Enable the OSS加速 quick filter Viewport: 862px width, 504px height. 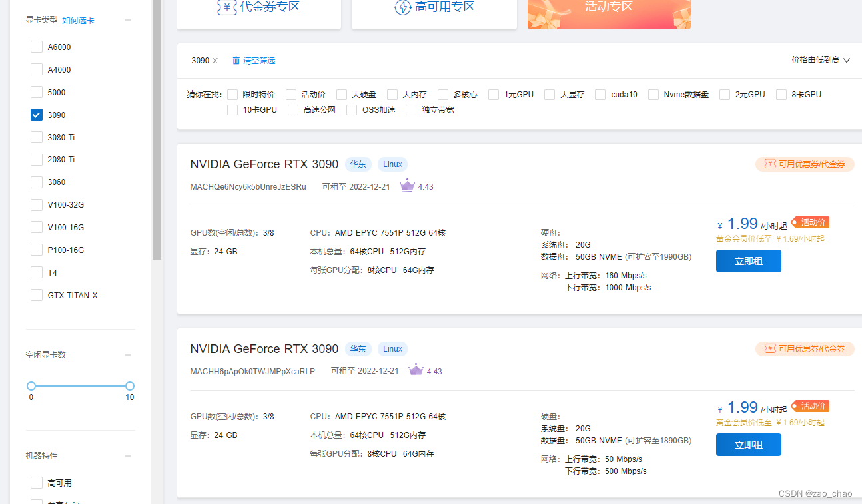[x=352, y=110]
